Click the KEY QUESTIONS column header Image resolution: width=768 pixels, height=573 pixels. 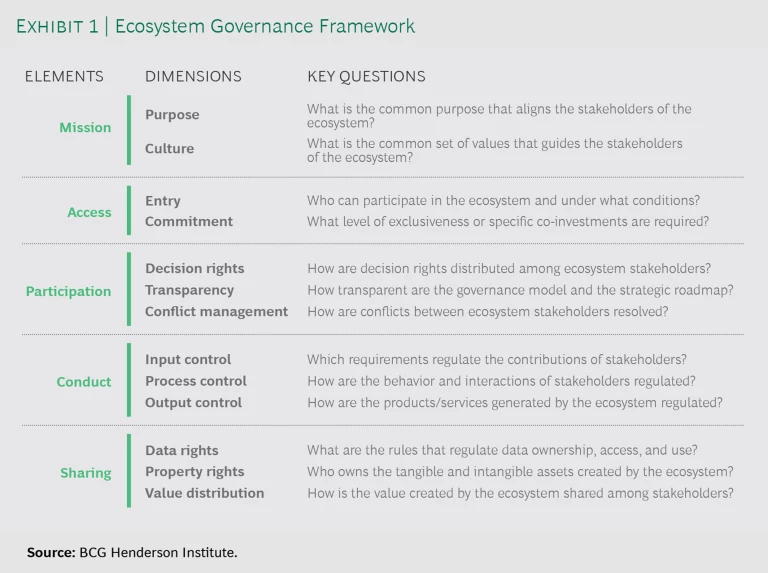click(366, 76)
